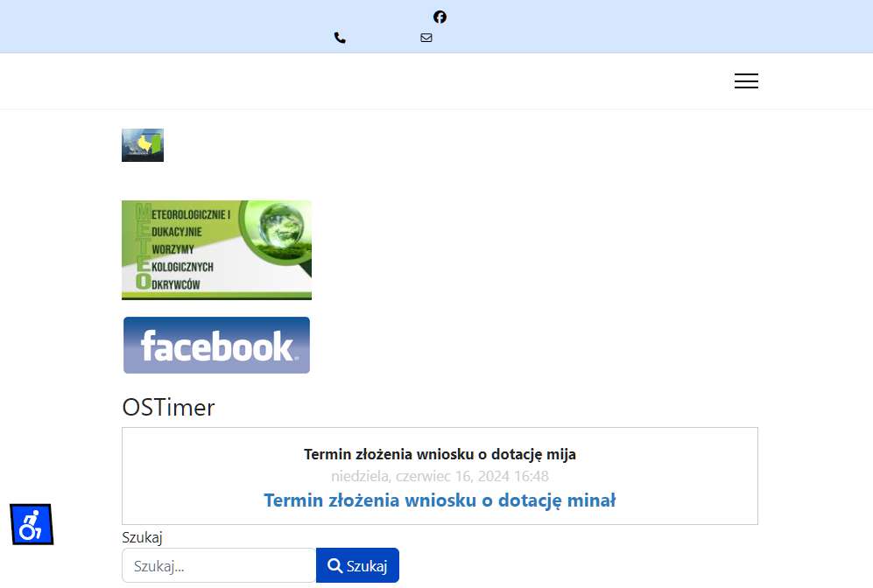The width and height of the screenshot is (873, 588).
Task: Click the magnifier icon in search button
Action: pos(334,566)
